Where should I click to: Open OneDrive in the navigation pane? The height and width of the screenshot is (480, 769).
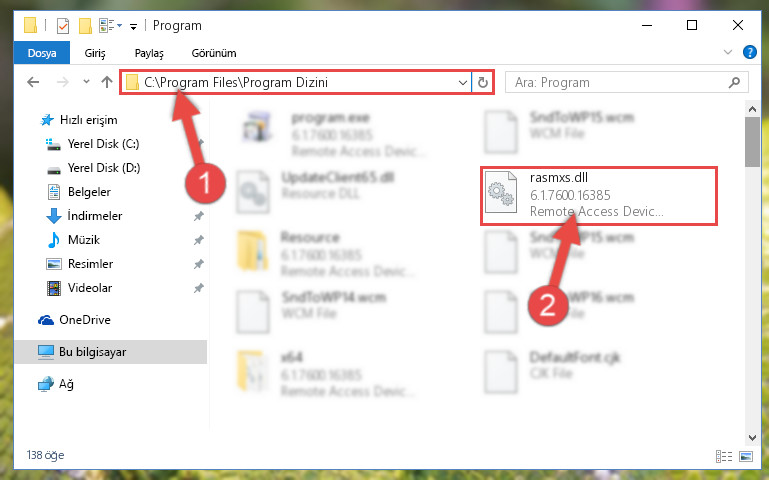85,320
